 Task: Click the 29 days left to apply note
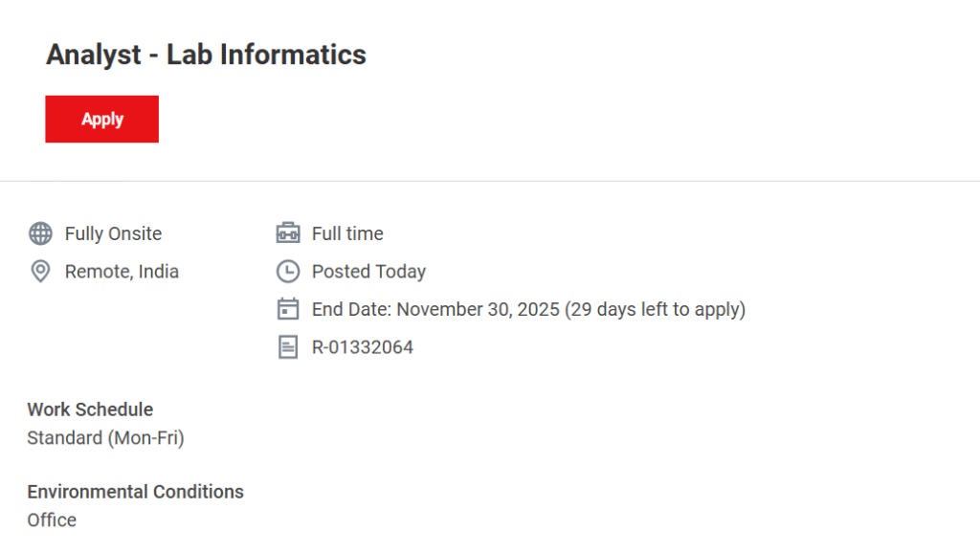(657, 309)
